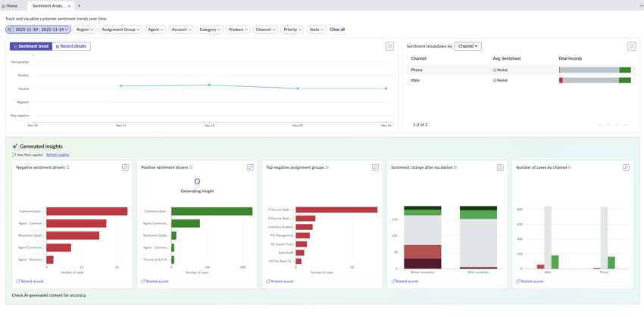Click the Refresh insights link
Screen dimensions: 644x317
click(58, 154)
